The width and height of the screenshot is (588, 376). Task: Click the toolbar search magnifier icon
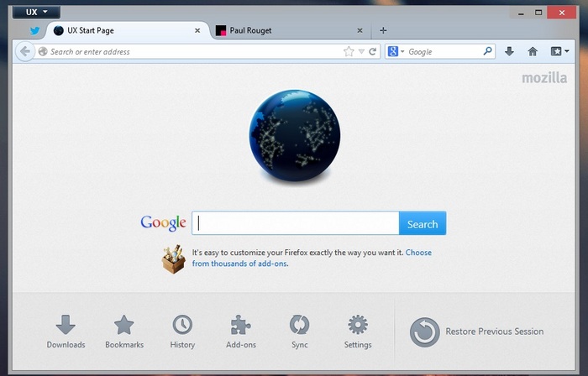click(487, 51)
